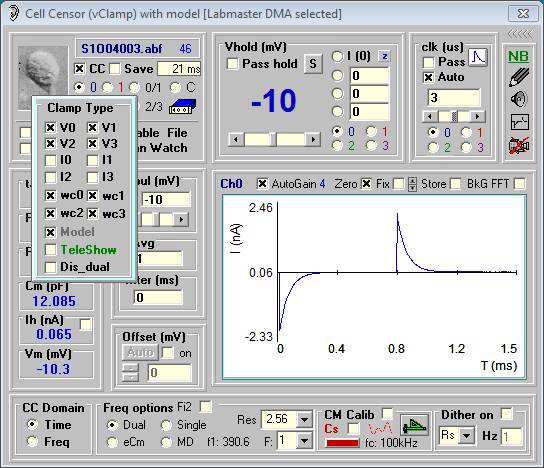Image resolution: width=544 pixels, height=468 pixels.
Task: Click Vhold slider left arrow
Action: [x=236, y=139]
